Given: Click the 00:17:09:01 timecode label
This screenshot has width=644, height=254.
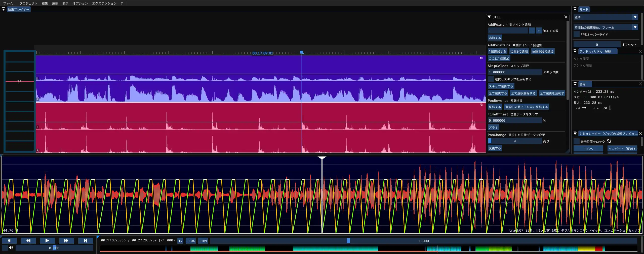Looking at the screenshot, I should (263, 53).
